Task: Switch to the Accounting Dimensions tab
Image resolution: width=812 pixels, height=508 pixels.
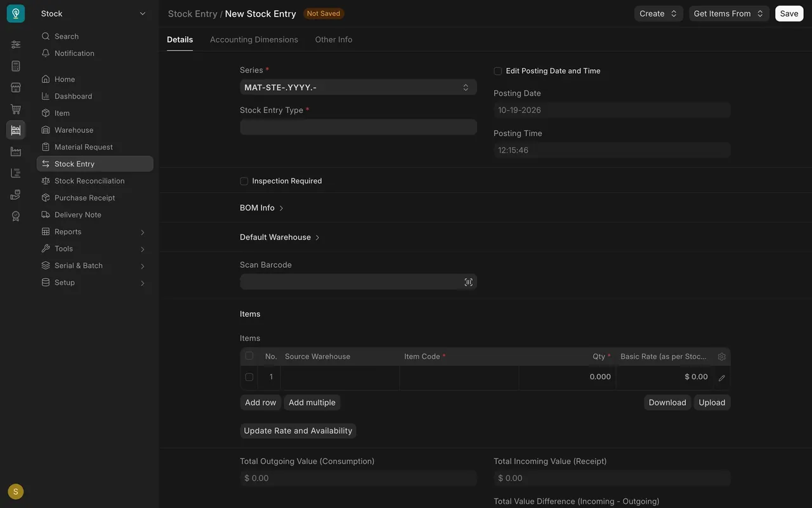Action: click(x=254, y=39)
